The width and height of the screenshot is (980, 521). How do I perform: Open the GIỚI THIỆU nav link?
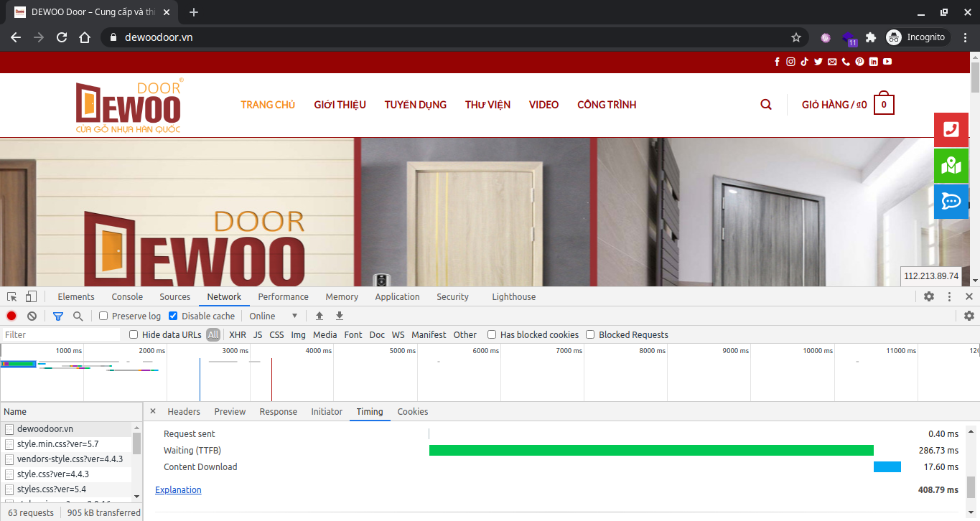point(340,105)
